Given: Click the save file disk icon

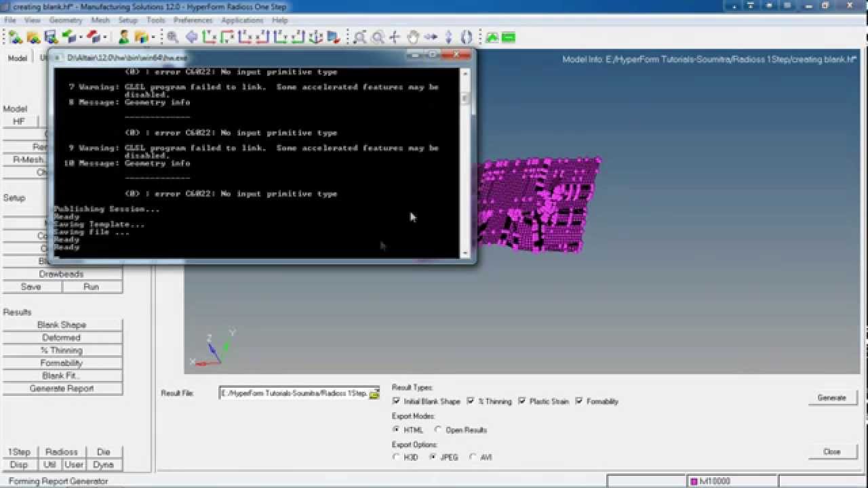Looking at the screenshot, I should pos(50,37).
